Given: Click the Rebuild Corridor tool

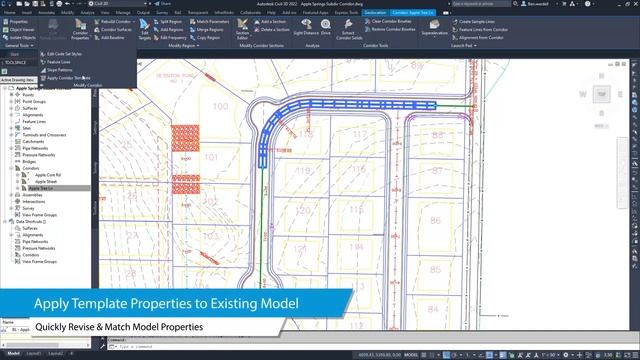Looking at the screenshot, I should click(x=115, y=22).
